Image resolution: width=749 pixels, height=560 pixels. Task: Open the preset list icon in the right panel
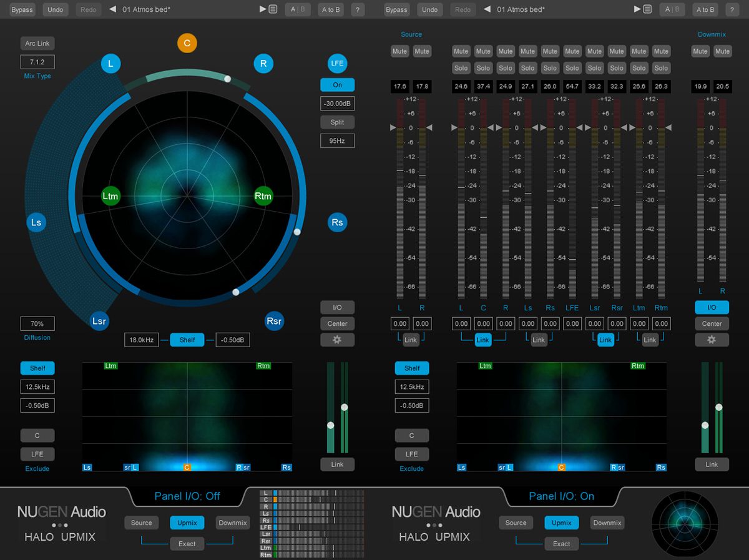[x=648, y=9]
